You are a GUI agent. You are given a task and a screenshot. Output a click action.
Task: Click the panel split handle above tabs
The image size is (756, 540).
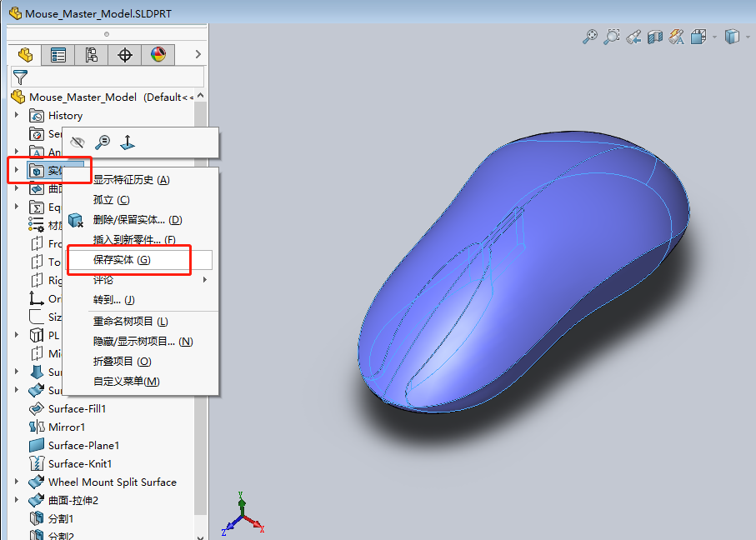click(x=107, y=33)
